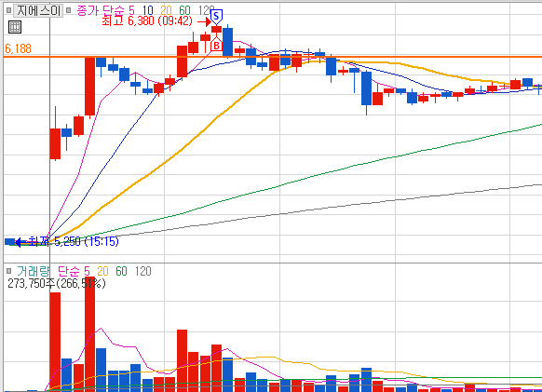The image size is (542, 392).
Task: Click the red arrow next to 최고 6,380
Action: pos(204,21)
